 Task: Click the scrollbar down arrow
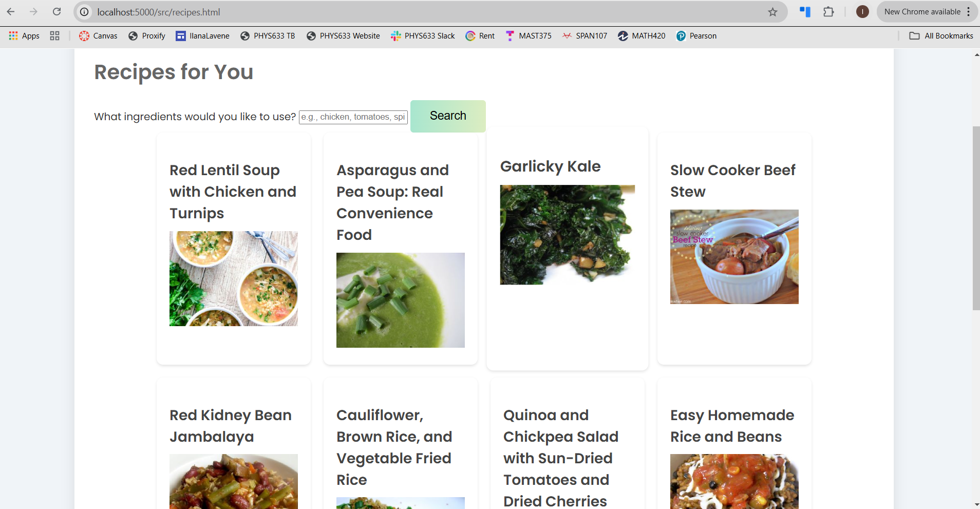[x=976, y=504]
